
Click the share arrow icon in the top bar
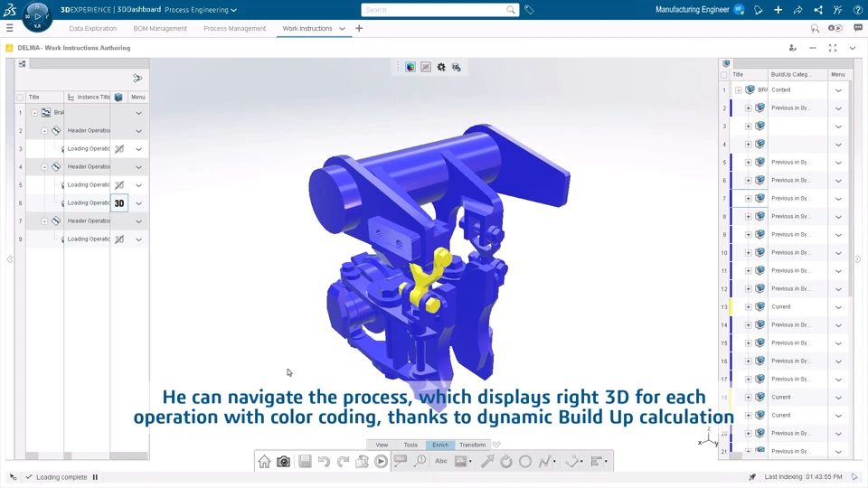[797, 9]
